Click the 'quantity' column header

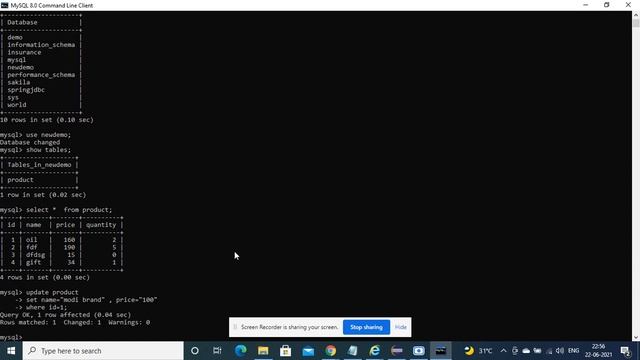point(101,225)
